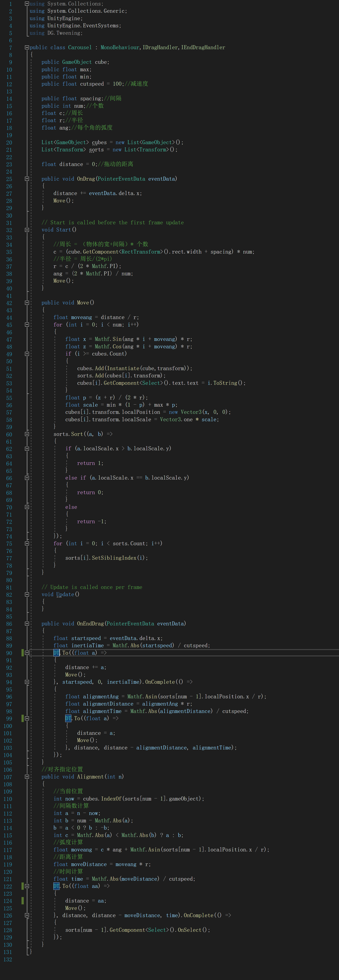Click the "Update" method name in its declaration

click(x=65, y=595)
